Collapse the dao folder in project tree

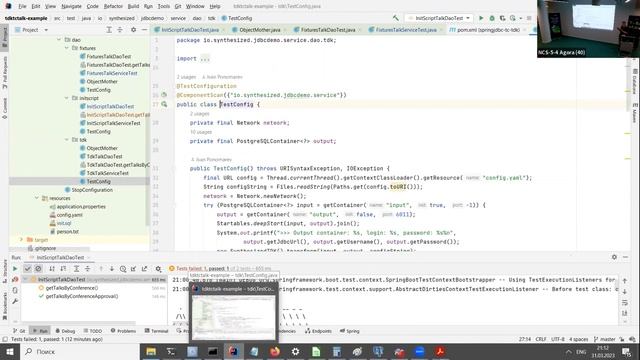(x=59, y=40)
